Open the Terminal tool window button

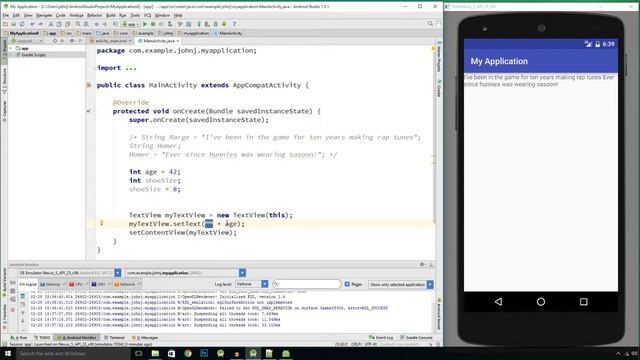click(x=114, y=338)
